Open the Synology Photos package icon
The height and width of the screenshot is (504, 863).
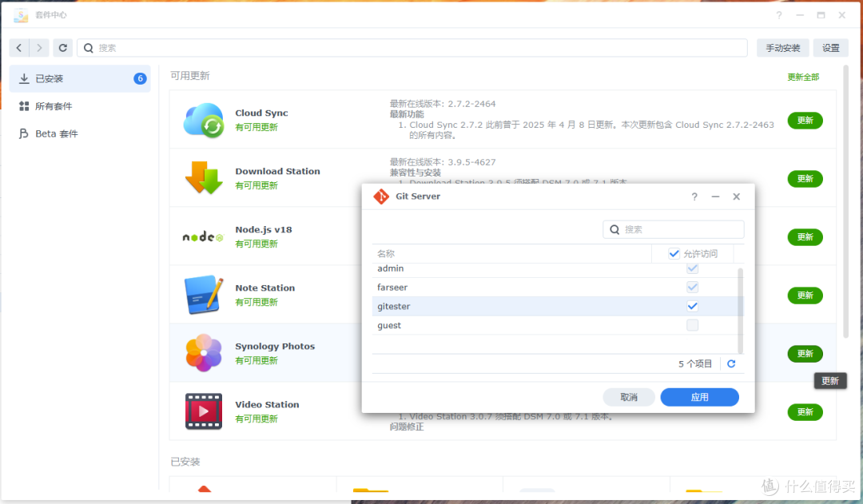point(204,353)
